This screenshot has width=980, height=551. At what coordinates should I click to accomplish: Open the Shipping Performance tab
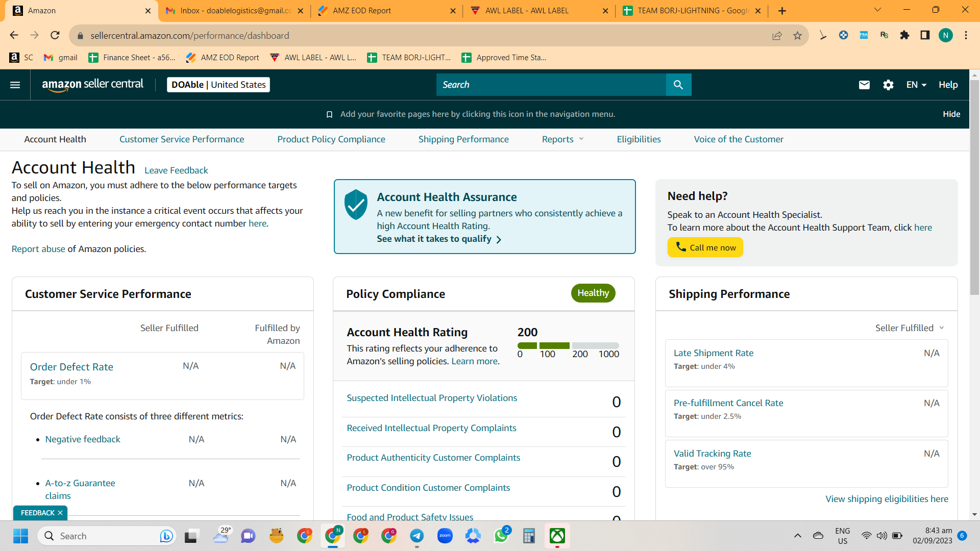[463, 139]
